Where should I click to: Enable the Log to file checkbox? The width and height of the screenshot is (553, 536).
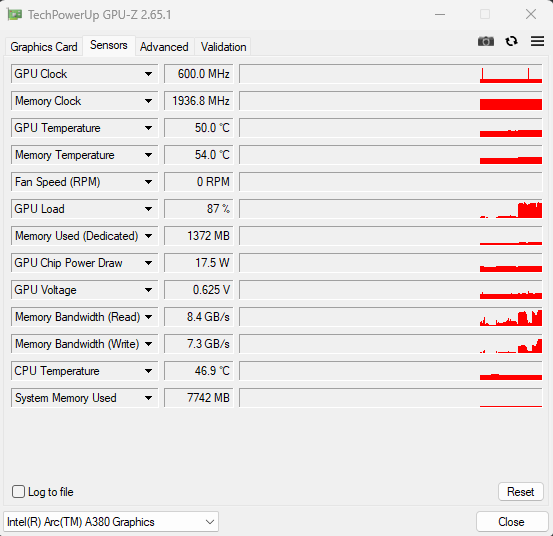tap(18, 492)
